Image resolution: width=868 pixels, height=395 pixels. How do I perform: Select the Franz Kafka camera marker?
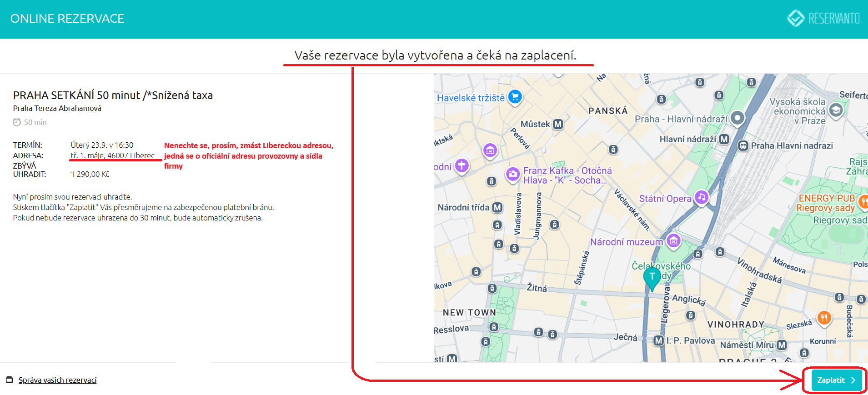[513, 174]
